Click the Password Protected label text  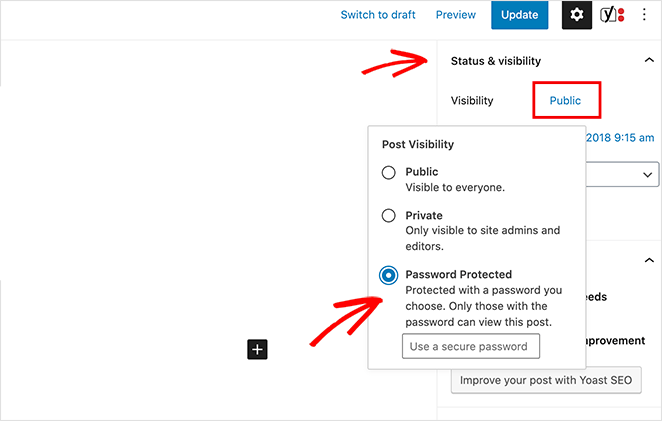(459, 274)
